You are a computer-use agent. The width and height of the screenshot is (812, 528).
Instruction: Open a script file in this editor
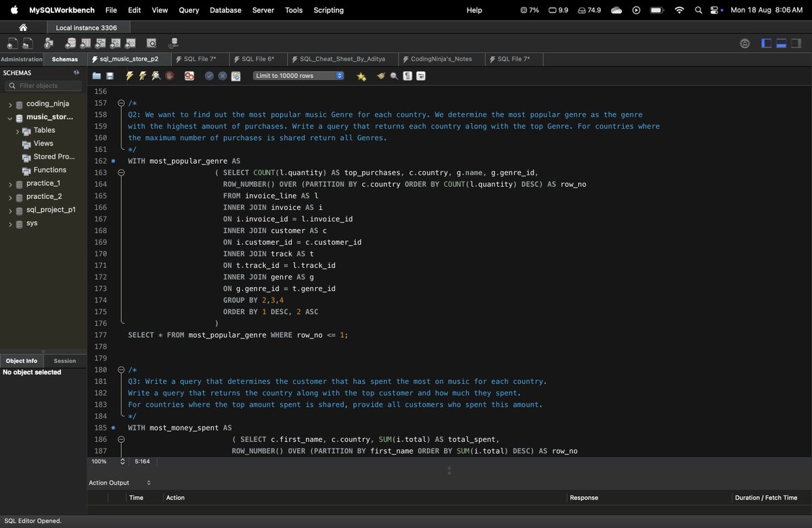click(x=97, y=76)
